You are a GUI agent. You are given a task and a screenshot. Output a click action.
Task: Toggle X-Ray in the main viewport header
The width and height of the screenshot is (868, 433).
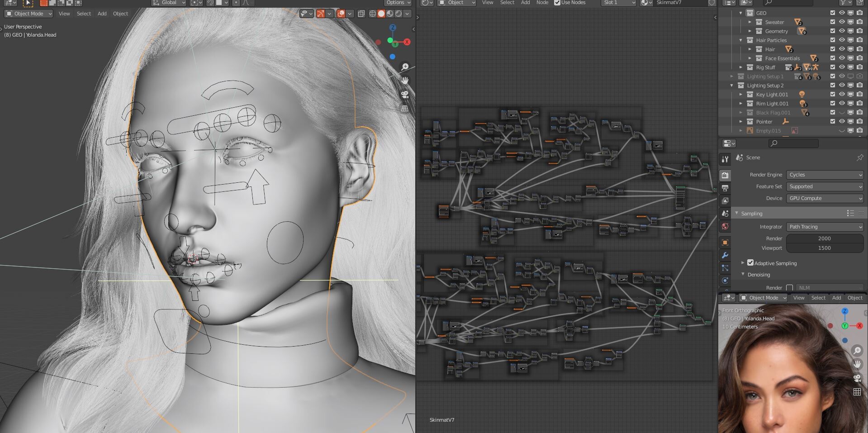[x=361, y=14]
